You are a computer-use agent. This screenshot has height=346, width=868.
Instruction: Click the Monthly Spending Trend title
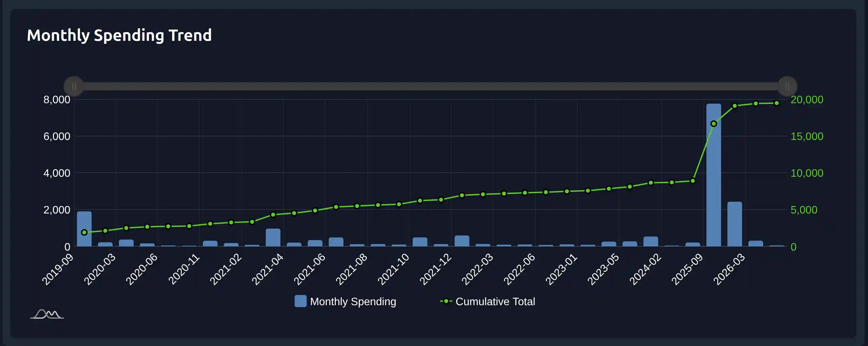(x=119, y=35)
